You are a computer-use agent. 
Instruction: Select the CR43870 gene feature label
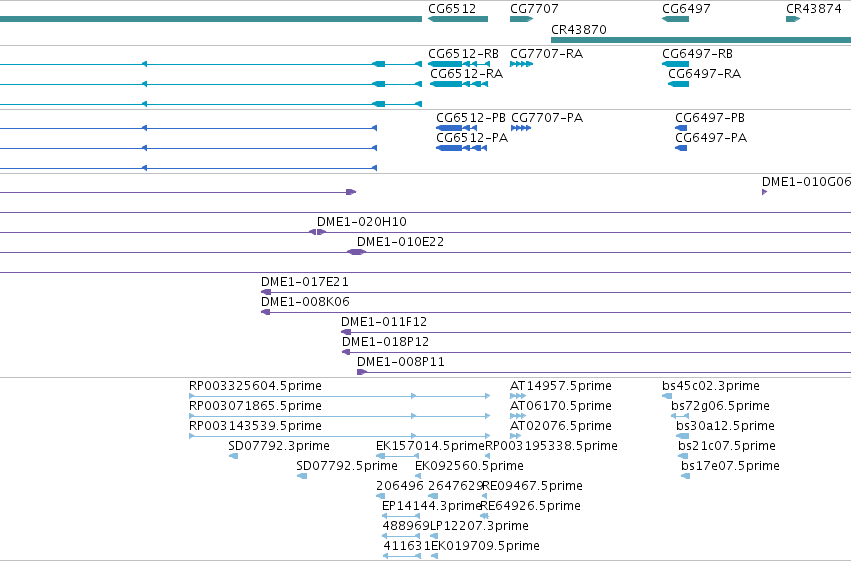tap(579, 29)
